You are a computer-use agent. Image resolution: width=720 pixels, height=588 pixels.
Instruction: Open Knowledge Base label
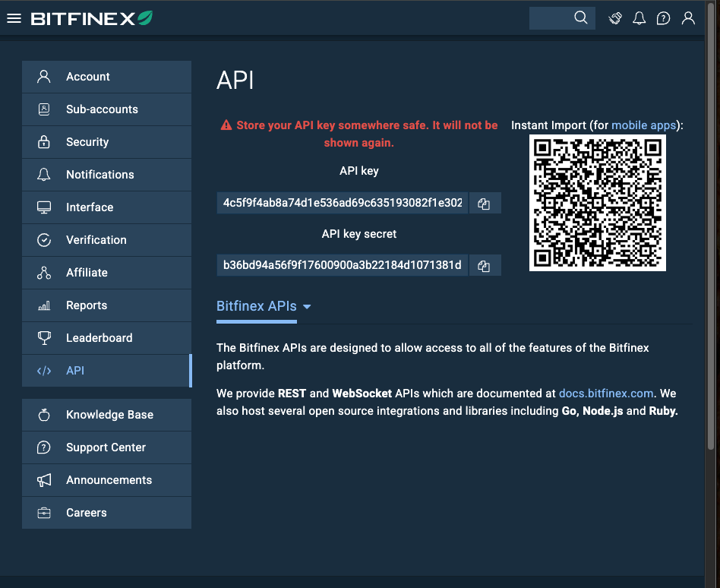coord(109,415)
